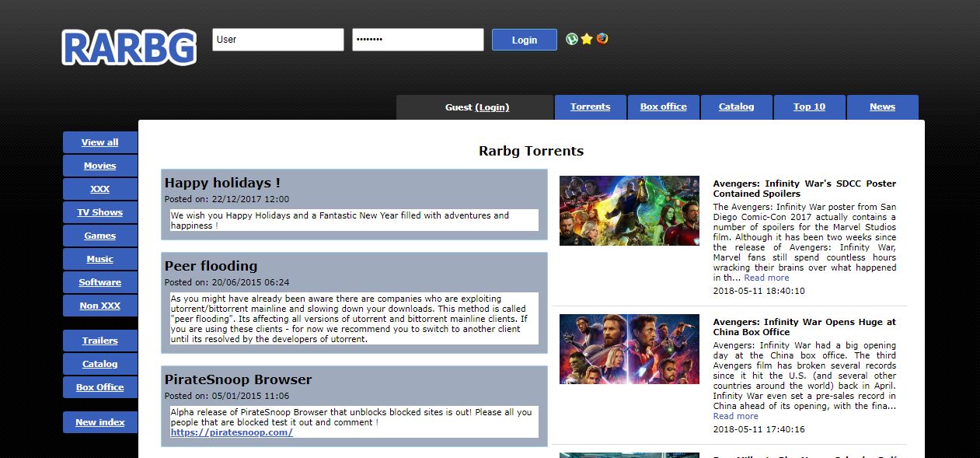Browse the Movies category in the sidebar
This screenshot has width=980, height=458.
click(x=99, y=166)
